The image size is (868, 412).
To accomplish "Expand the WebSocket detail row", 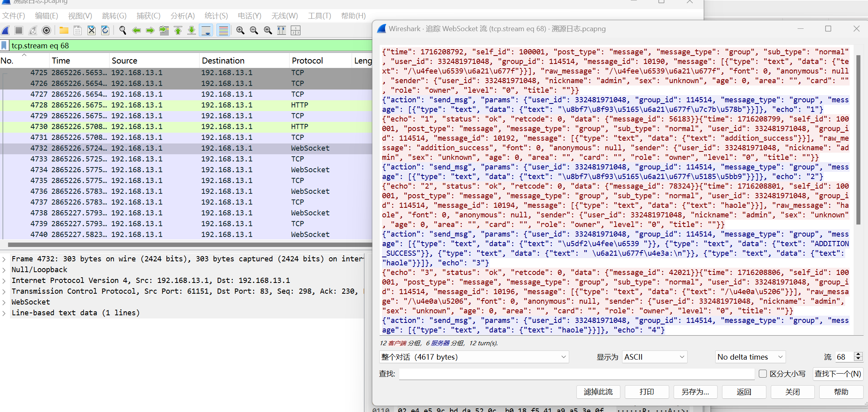I will 4,302.
